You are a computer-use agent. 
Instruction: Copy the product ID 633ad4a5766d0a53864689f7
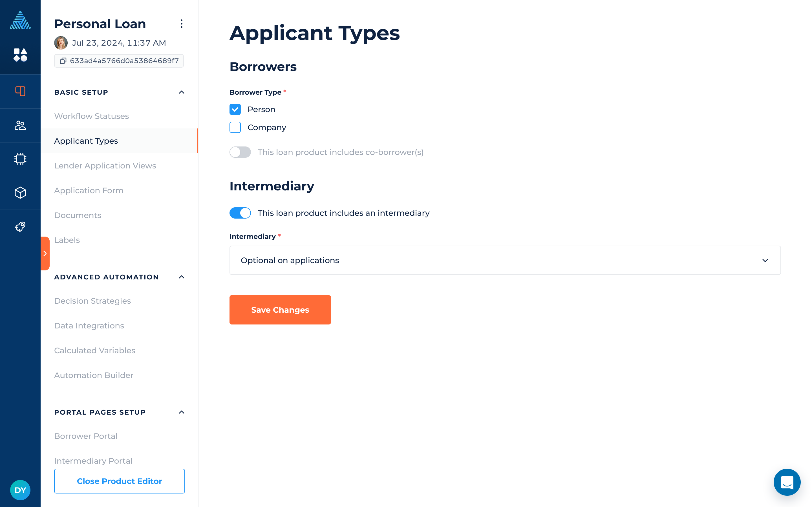63,61
